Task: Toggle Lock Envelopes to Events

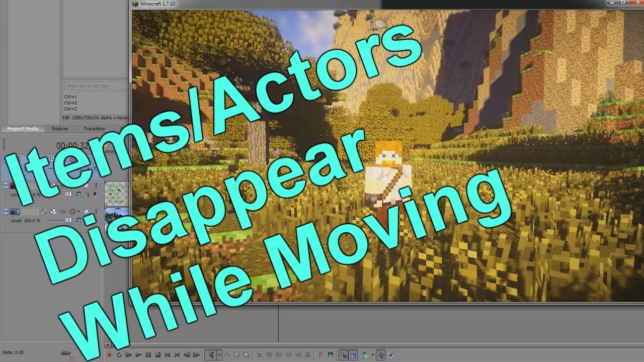Action: (381, 355)
